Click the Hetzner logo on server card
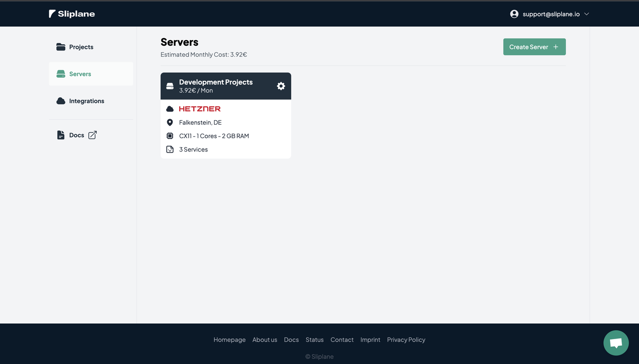This screenshot has width=639, height=364. tap(200, 109)
